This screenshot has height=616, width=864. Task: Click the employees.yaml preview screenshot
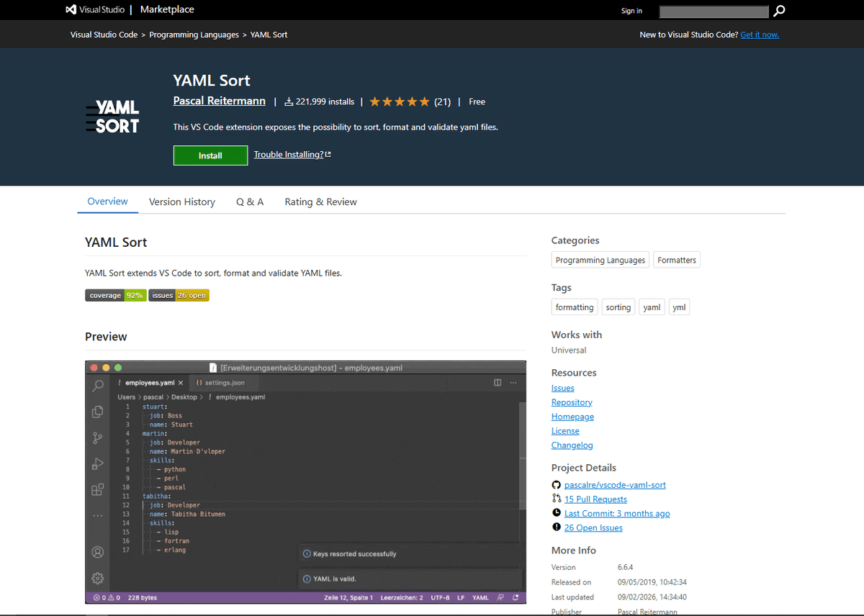(x=305, y=482)
